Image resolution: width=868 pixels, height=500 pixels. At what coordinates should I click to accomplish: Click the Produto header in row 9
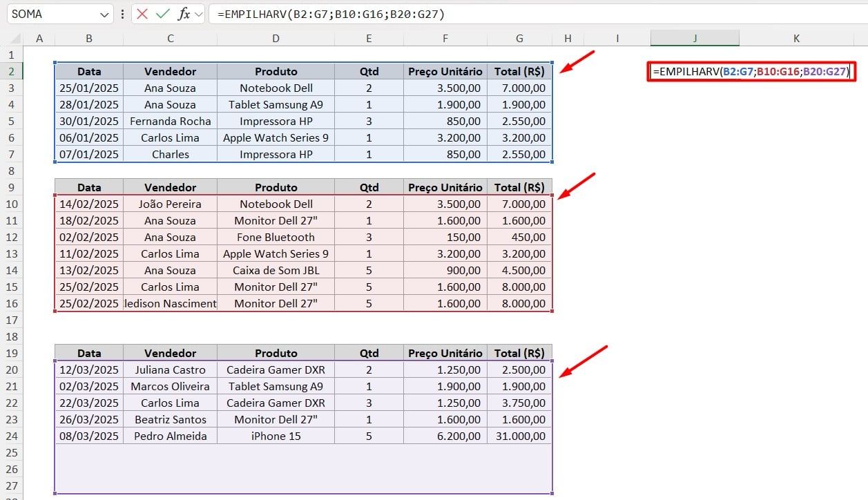(276, 187)
